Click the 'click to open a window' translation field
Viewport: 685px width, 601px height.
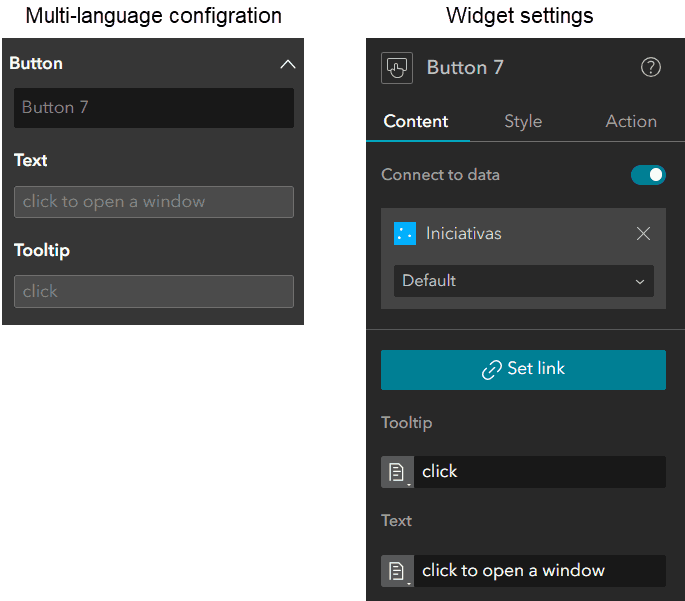(x=154, y=202)
